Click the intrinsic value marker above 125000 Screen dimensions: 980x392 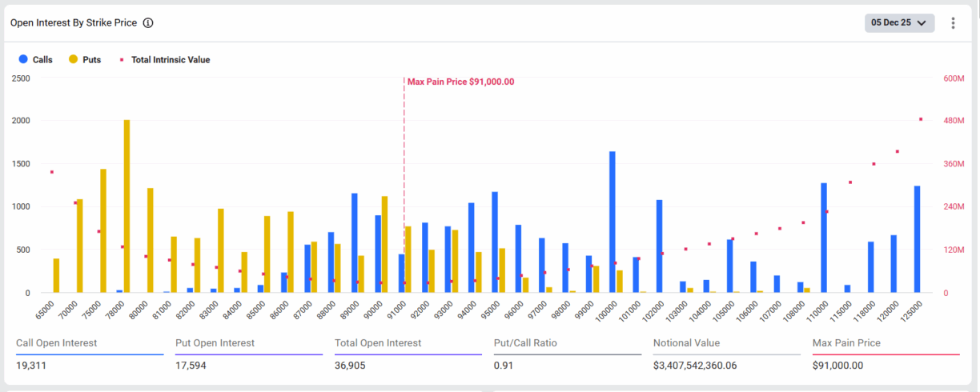[x=921, y=119]
